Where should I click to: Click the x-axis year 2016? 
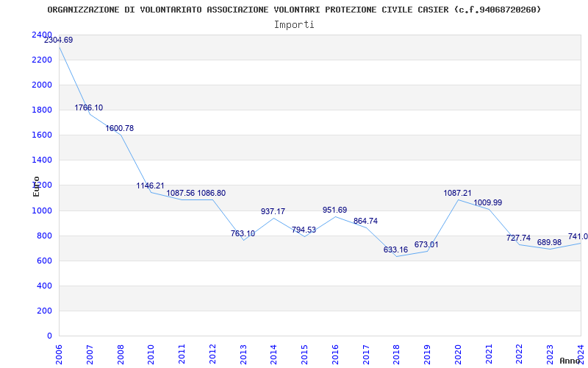[x=335, y=354]
